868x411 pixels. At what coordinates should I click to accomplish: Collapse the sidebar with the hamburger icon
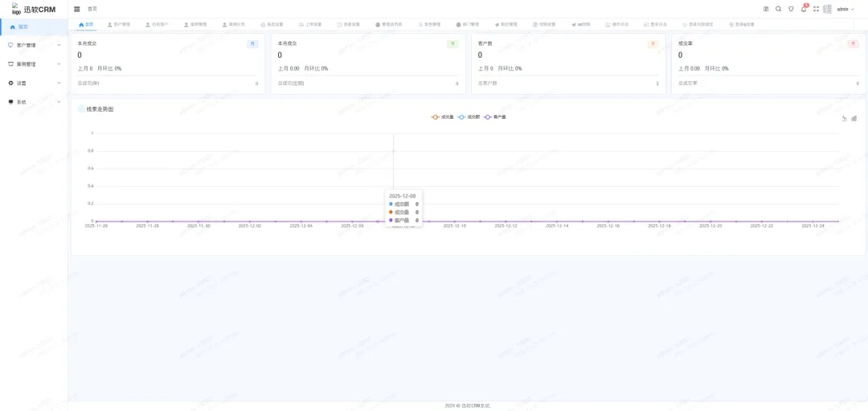77,9
